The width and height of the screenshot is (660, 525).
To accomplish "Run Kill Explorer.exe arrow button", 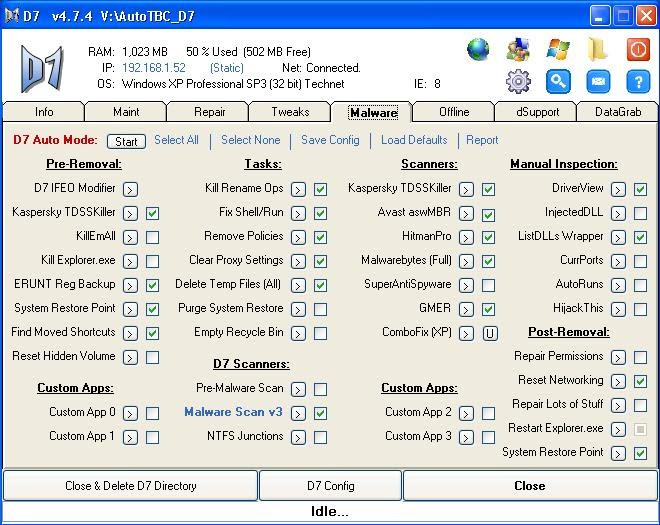I will click(x=130, y=261).
